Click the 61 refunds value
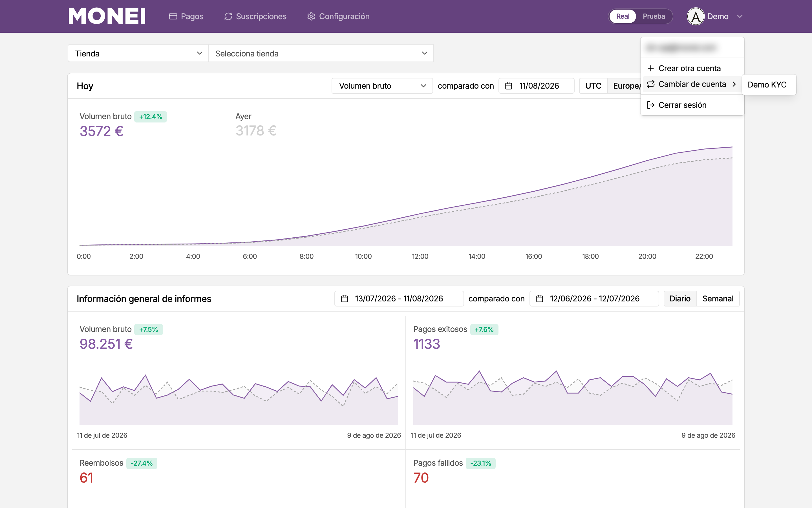This screenshot has width=812, height=508. [x=86, y=478]
